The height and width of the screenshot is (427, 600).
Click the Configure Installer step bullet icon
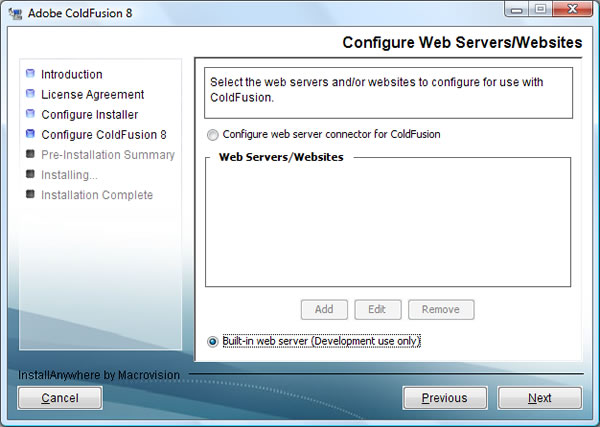coord(30,114)
